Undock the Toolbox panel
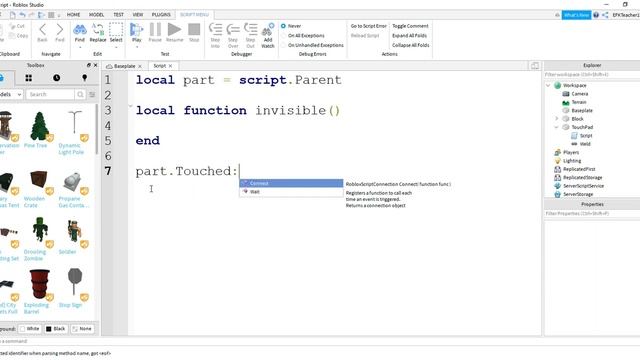The height and width of the screenshot is (360, 640). [x=89, y=65]
